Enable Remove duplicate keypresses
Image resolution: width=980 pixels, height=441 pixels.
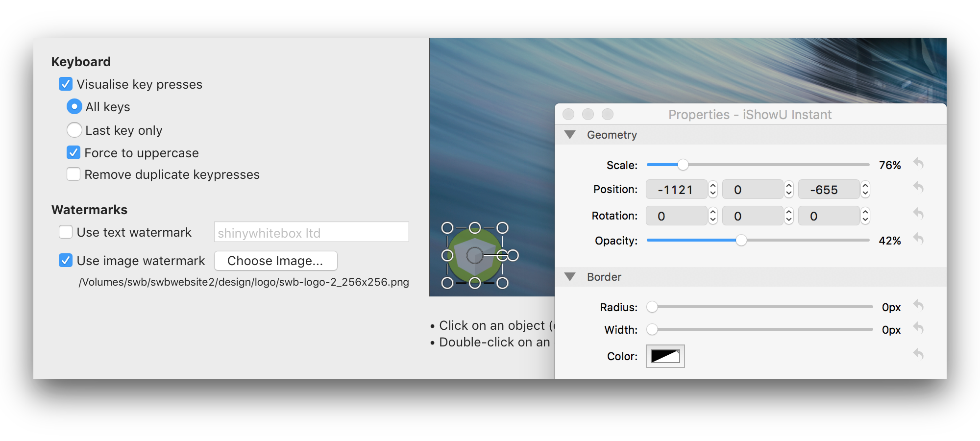click(x=73, y=174)
